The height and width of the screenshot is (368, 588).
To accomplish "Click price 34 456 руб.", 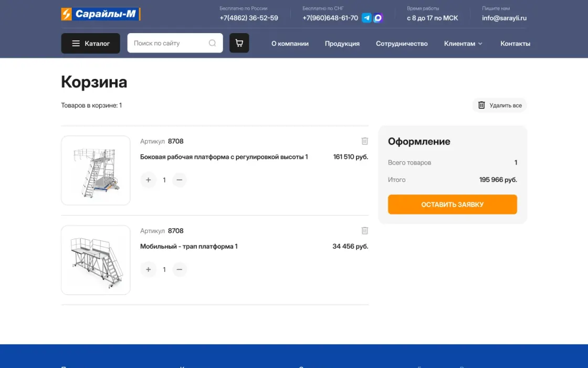I will [x=350, y=247].
